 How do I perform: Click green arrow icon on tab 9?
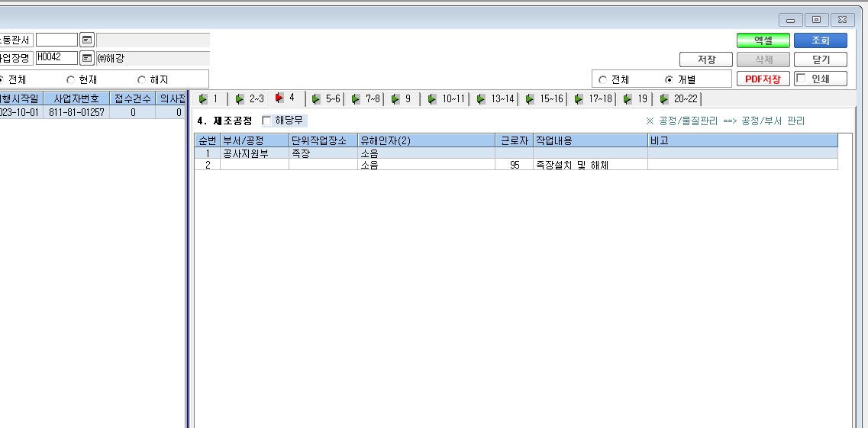(395, 99)
